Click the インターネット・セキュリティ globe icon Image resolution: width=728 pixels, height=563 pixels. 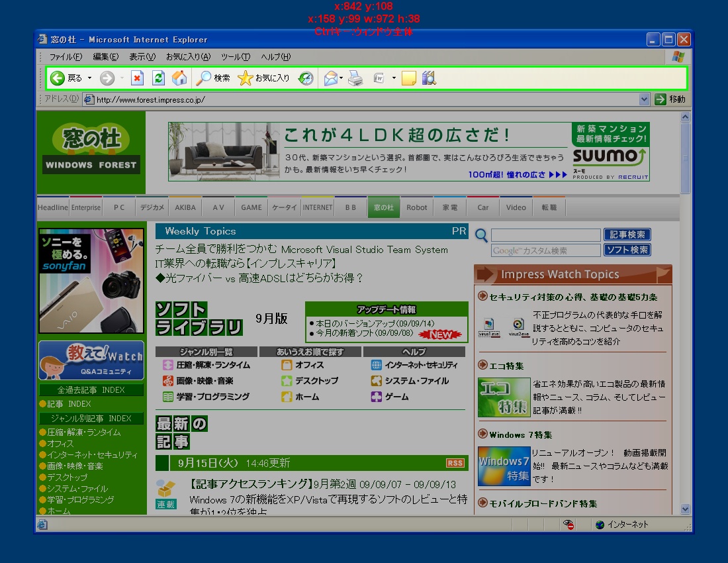coord(376,365)
